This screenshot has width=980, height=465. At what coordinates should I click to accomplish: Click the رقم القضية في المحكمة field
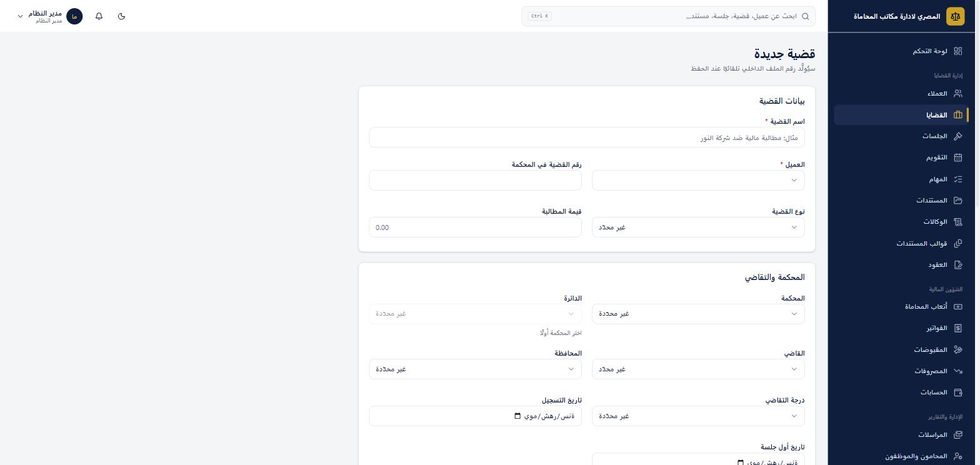475,181
